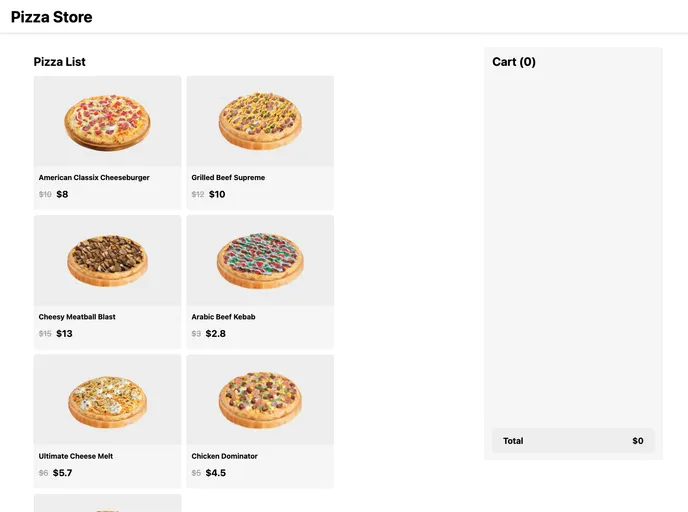Click the Ultimate Cheese Melt name
The width and height of the screenshot is (688, 512).
[76, 456]
